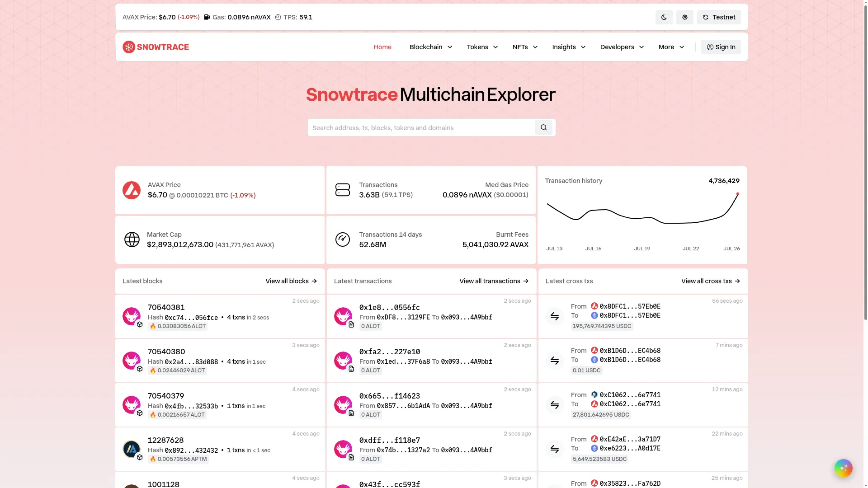
Task: Click the swap icon for the 0.01 USDC cross tx
Action: [x=554, y=361]
